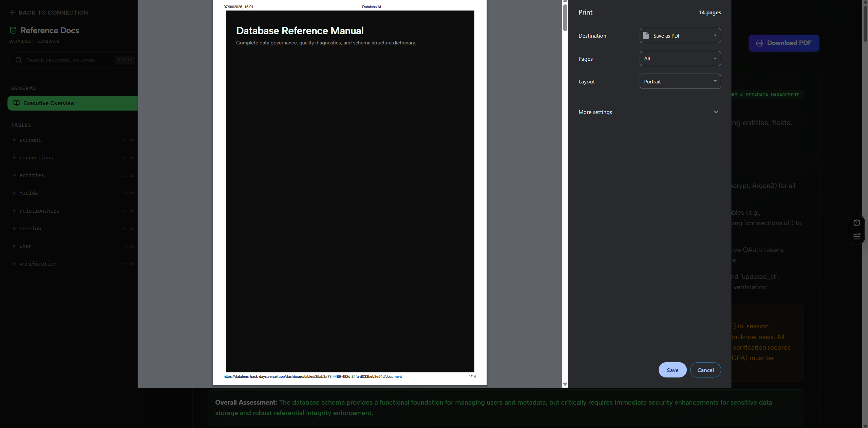The height and width of the screenshot is (428, 868).
Task: Click the DATABASE: 35AB3A78 label
Action: pyautogui.click(x=34, y=41)
